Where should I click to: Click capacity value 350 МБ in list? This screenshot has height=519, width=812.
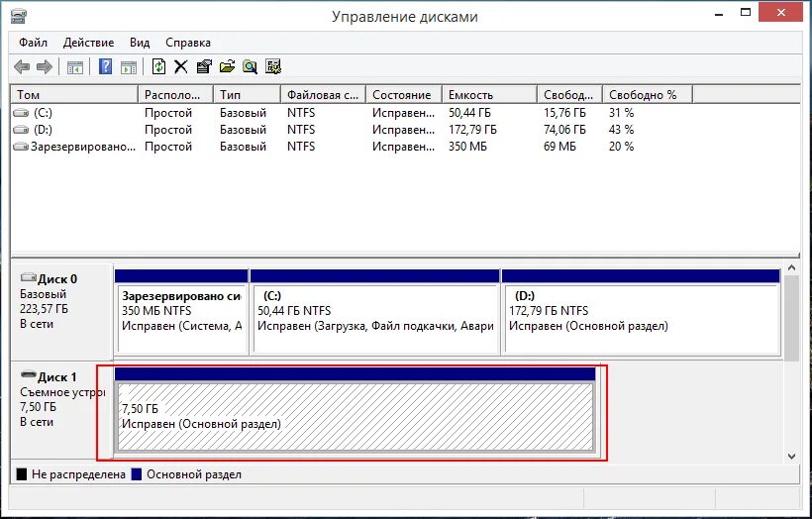pyautogui.click(x=467, y=147)
